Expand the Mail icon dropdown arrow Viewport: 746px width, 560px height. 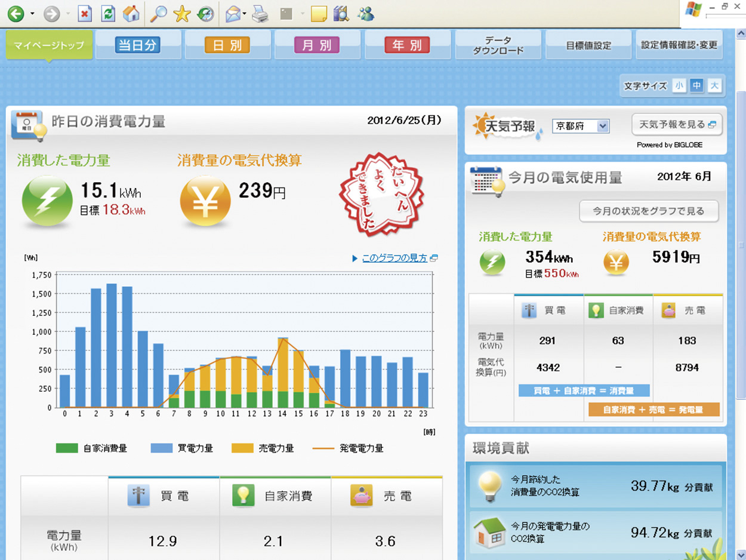[245, 14]
